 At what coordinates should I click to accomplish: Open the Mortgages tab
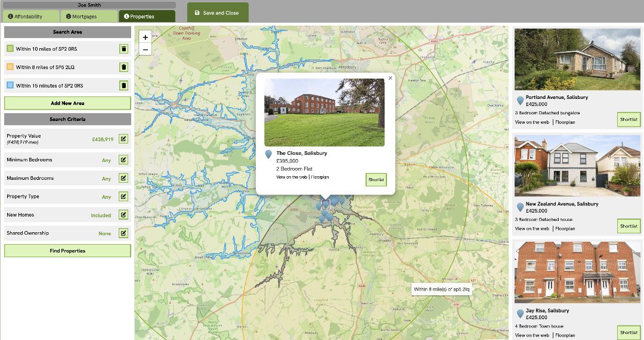pyautogui.click(x=88, y=17)
